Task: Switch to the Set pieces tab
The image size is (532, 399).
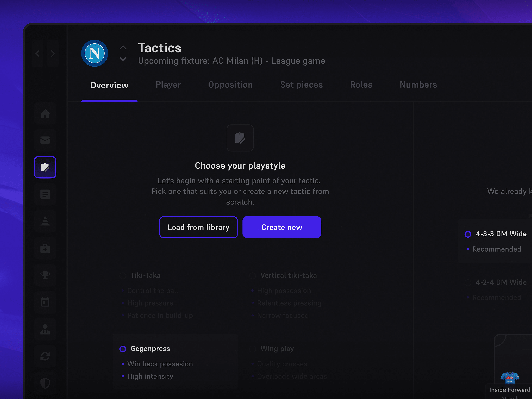Action: tap(301, 85)
